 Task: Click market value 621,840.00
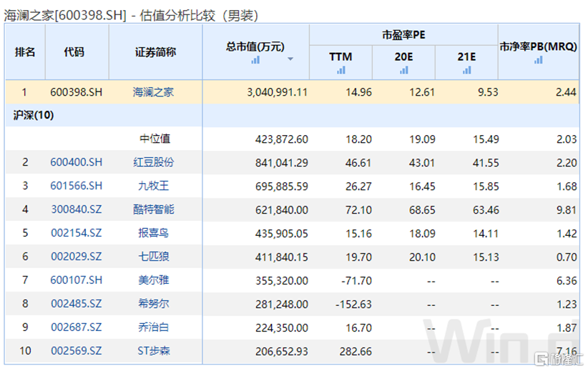(282, 210)
